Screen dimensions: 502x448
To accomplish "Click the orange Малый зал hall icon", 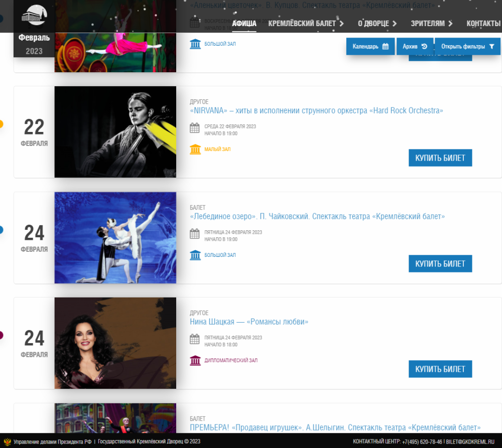I will (x=195, y=149).
